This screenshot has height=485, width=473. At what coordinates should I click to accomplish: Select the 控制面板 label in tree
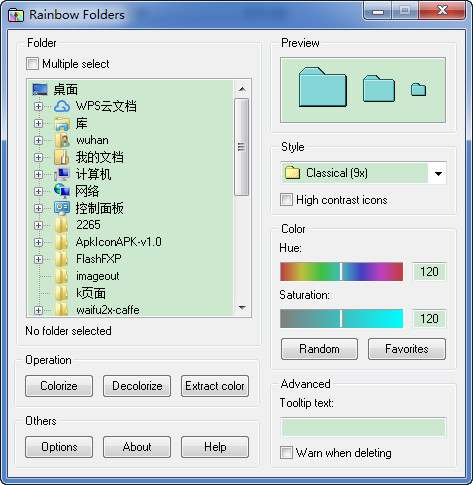click(x=99, y=208)
